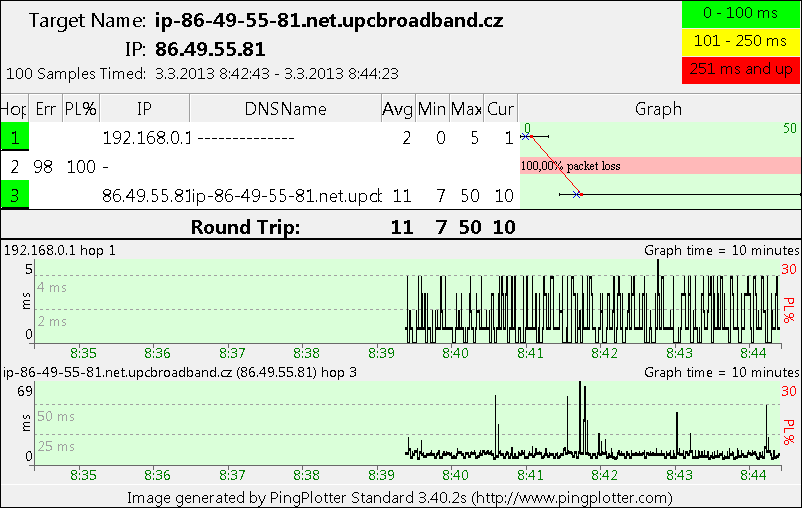Click the DNSName column header

coord(285,108)
